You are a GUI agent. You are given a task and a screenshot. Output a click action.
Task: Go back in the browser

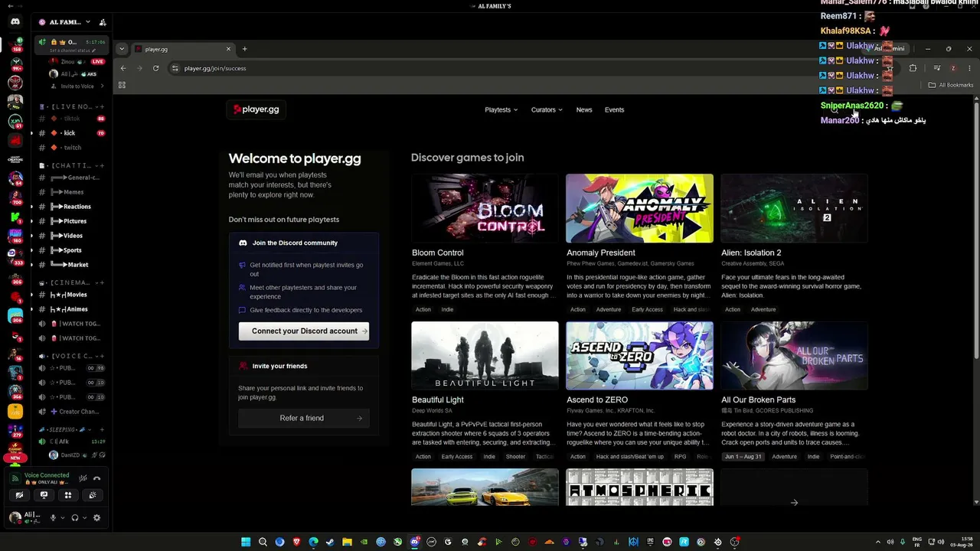(x=123, y=68)
